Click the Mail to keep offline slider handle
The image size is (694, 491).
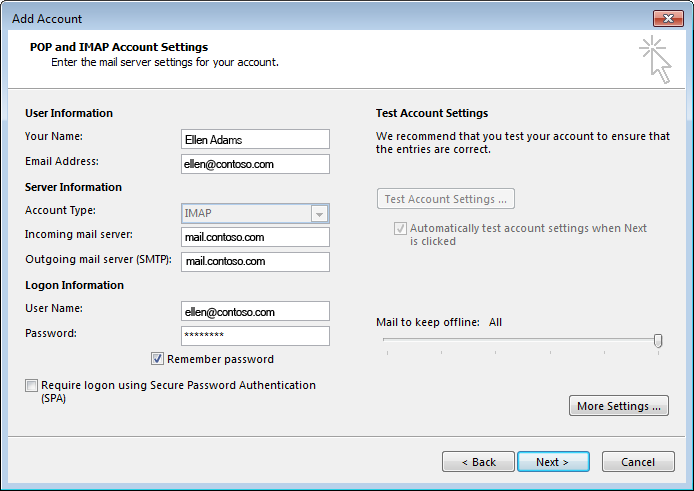(x=658, y=340)
